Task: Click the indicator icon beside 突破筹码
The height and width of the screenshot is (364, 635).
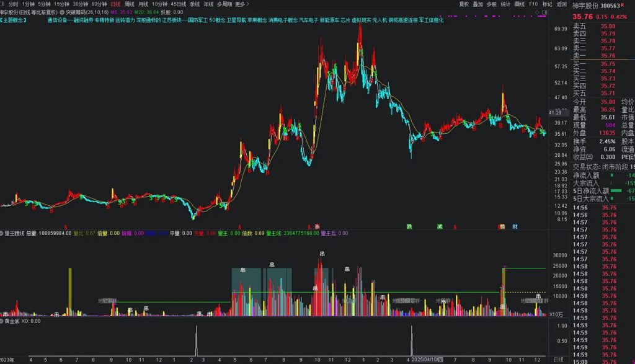Action: (62, 12)
